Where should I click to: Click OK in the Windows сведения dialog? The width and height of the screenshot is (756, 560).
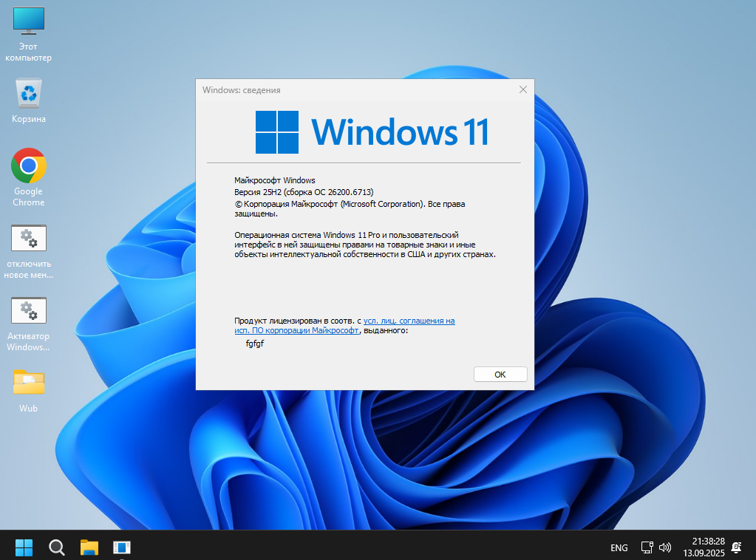[x=500, y=375]
